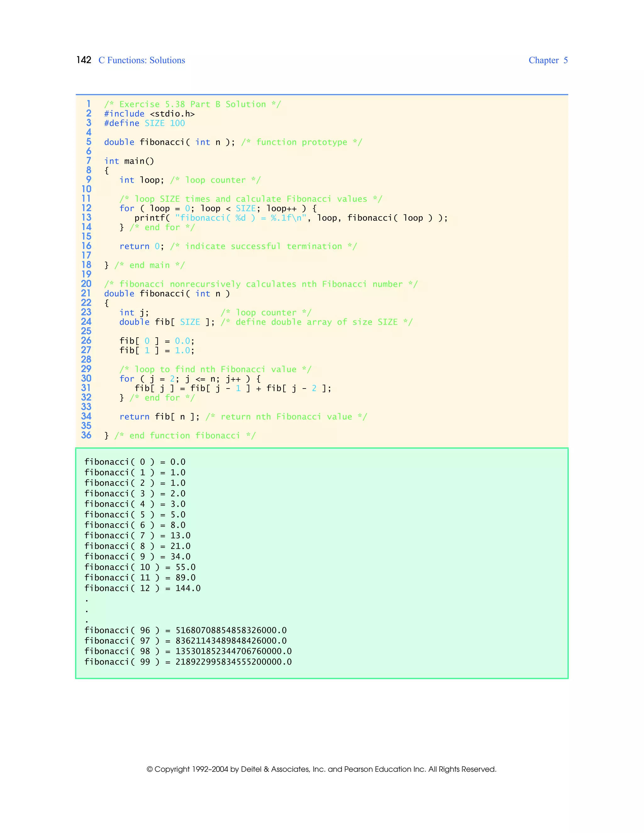The image size is (644, 833).
Task: Click output line for fibonacci( 99 )
Action: 188,662
